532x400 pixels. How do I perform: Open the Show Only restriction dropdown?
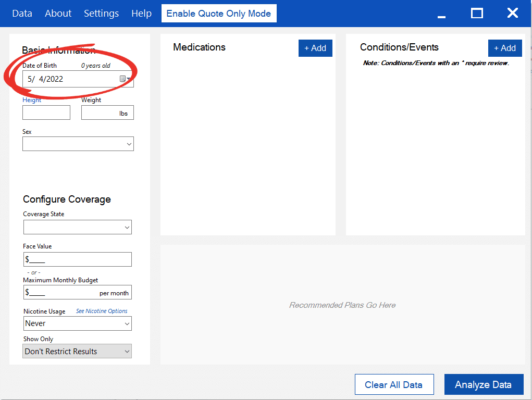click(77, 352)
